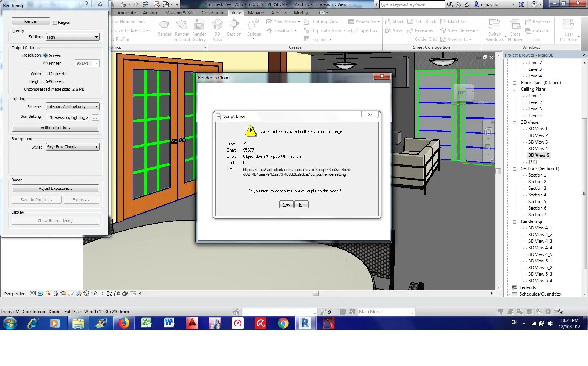This screenshot has height=366, width=588.
Task: Switch to the Analyze ribbon tab
Action: 150,12
